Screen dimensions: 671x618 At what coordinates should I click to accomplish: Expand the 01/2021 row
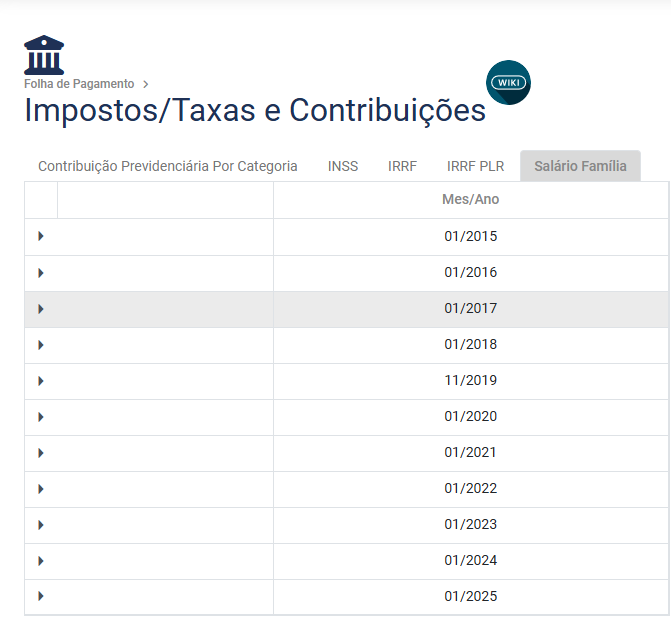click(41, 453)
